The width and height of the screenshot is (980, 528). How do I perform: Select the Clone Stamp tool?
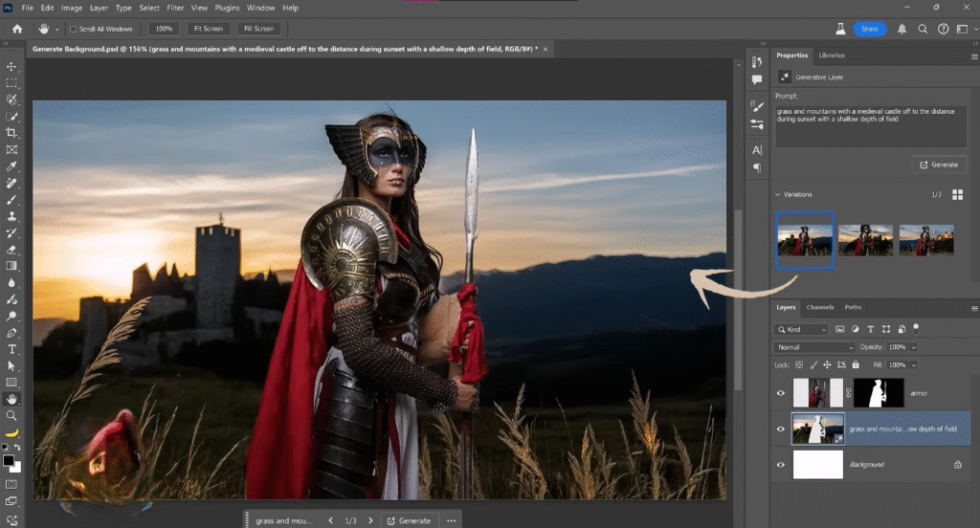click(11, 216)
